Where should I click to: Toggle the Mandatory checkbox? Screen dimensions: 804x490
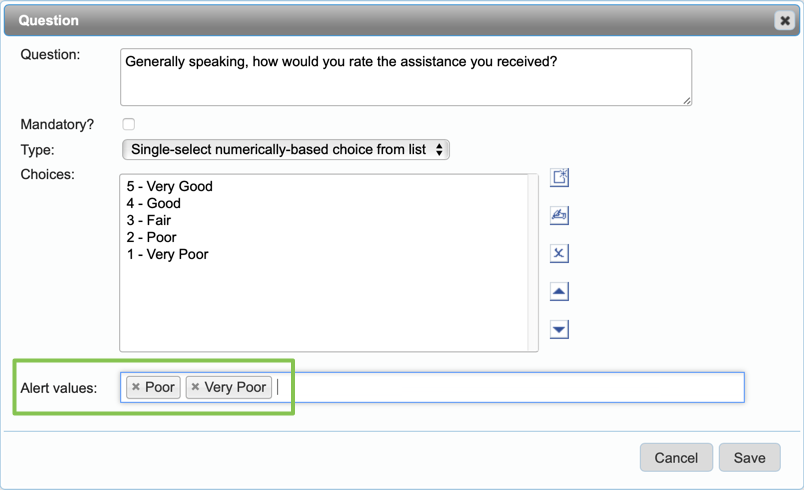click(x=128, y=125)
